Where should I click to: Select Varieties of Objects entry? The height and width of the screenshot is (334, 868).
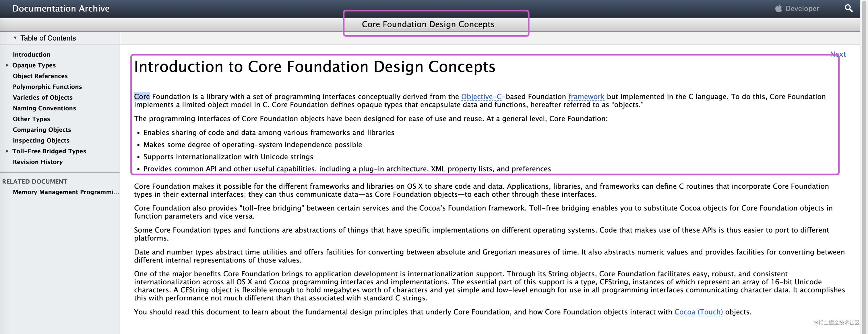coord(42,97)
